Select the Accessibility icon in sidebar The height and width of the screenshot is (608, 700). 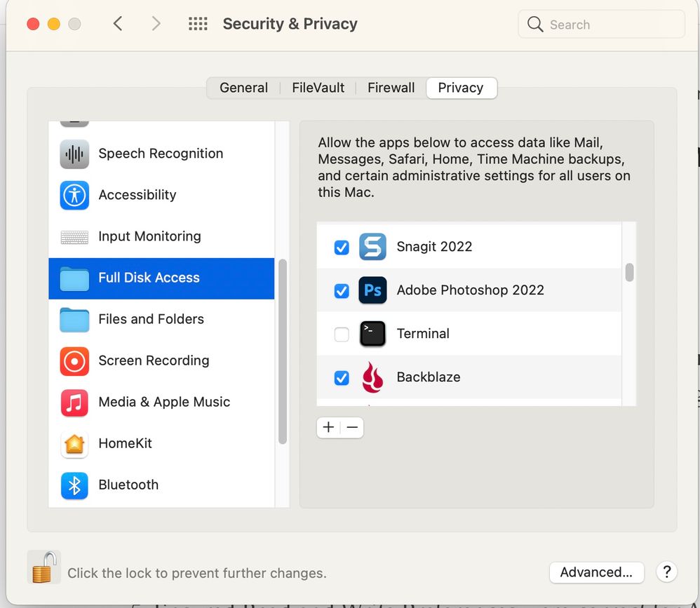coord(74,195)
